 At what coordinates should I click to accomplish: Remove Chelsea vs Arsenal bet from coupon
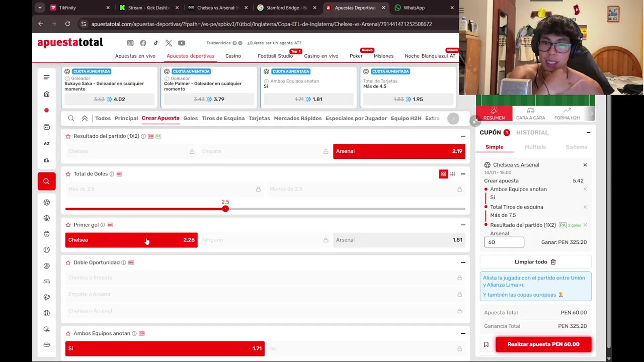point(585,165)
